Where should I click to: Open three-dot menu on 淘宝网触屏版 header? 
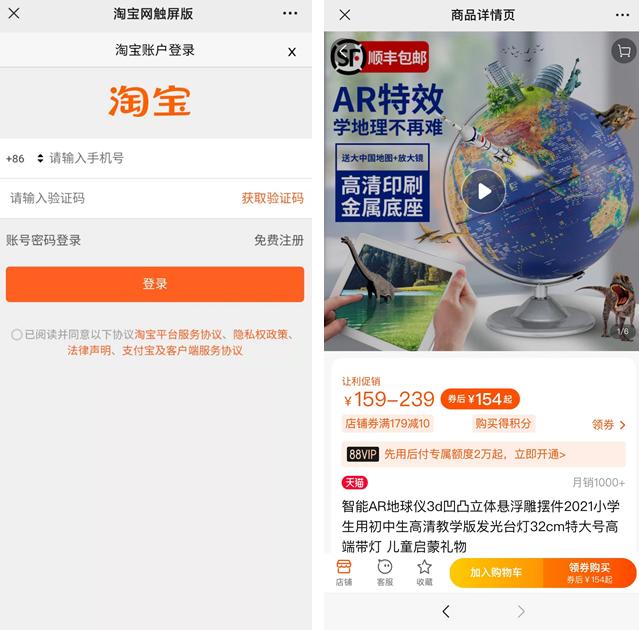(290, 13)
